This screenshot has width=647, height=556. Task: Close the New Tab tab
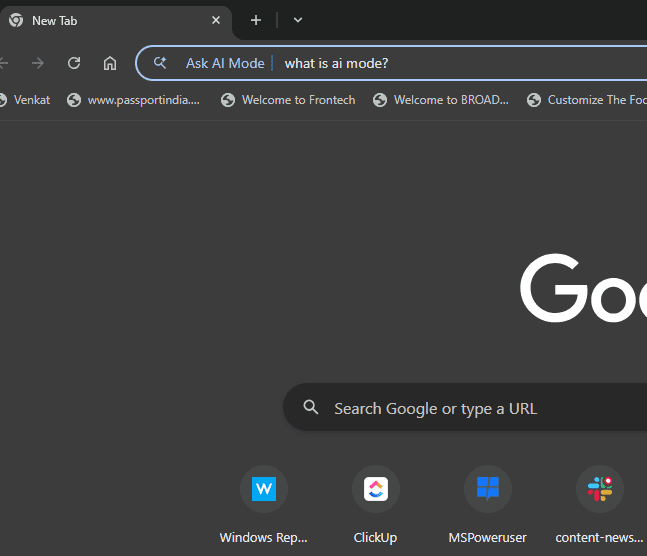pyautogui.click(x=216, y=20)
